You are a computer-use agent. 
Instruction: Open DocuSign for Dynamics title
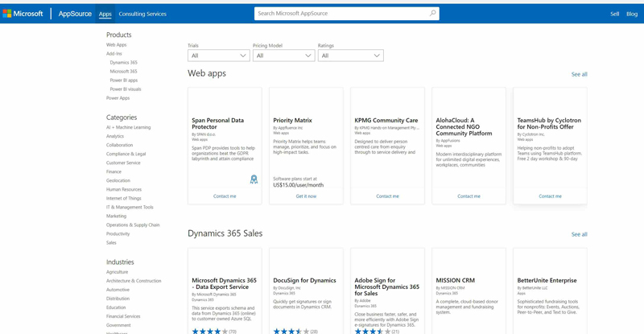[304, 280]
